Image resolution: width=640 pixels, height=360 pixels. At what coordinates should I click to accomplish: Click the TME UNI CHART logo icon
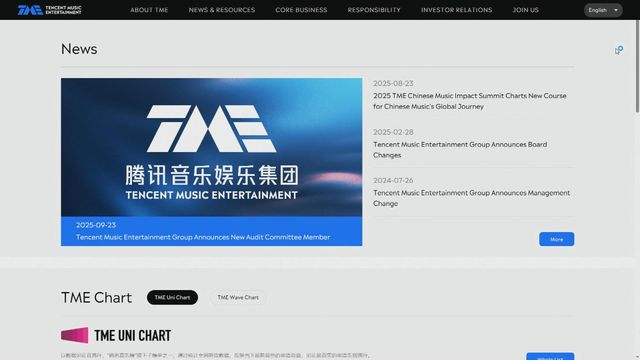[75, 335]
